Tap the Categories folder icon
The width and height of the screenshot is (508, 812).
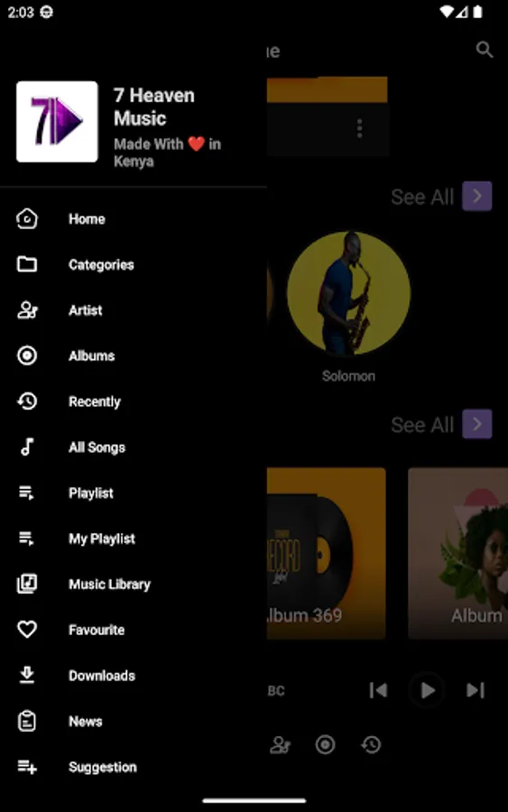(x=27, y=264)
